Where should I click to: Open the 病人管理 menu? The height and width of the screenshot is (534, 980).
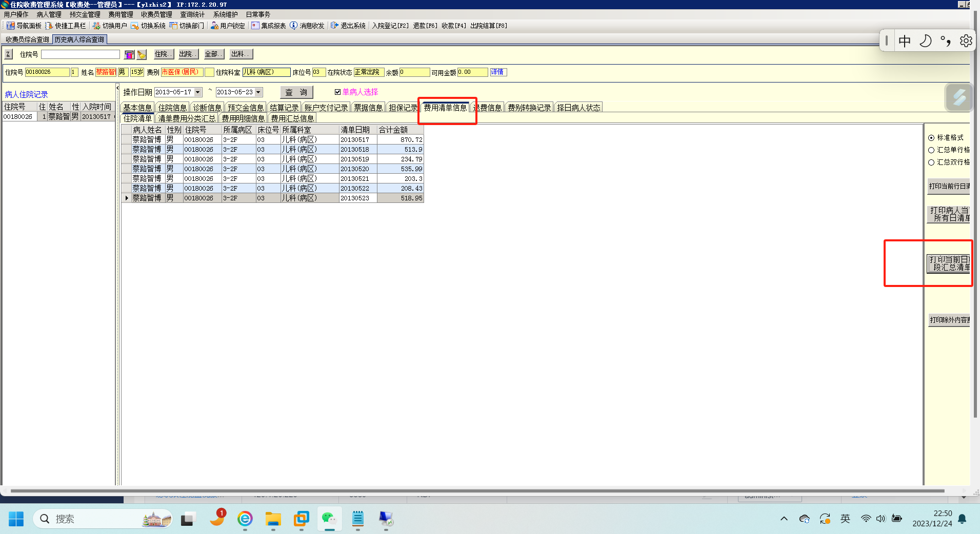tap(49, 14)
